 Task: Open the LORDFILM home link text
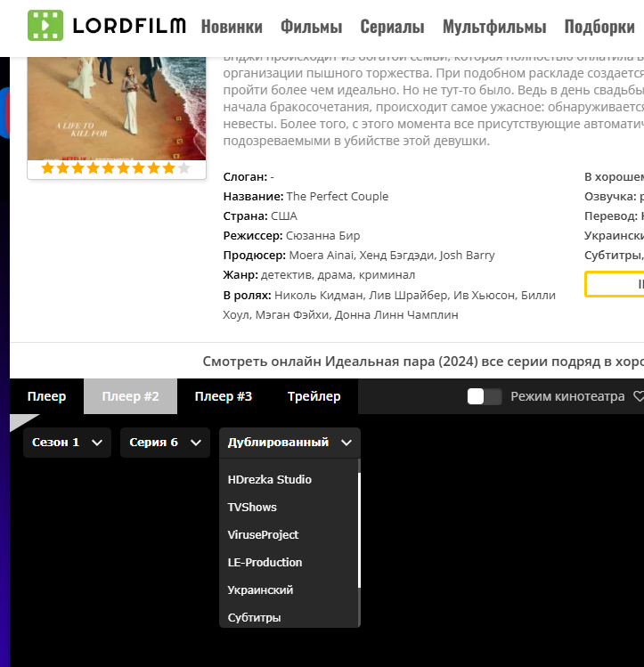coord(129,26)
